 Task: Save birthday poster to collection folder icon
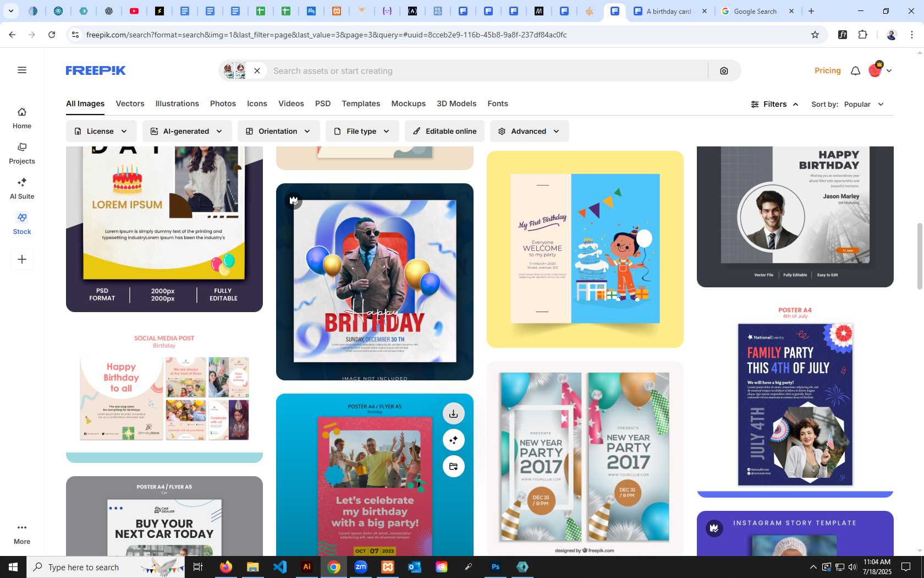[453, 466]
